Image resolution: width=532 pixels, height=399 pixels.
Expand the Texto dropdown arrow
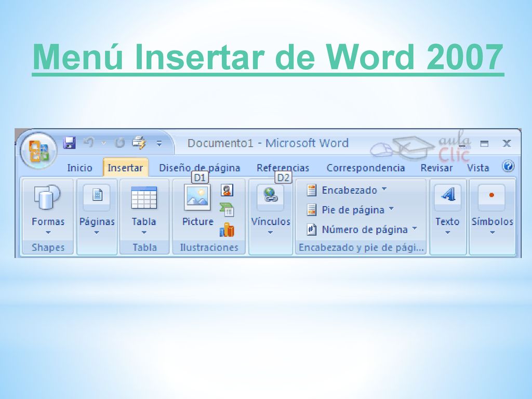447,233
